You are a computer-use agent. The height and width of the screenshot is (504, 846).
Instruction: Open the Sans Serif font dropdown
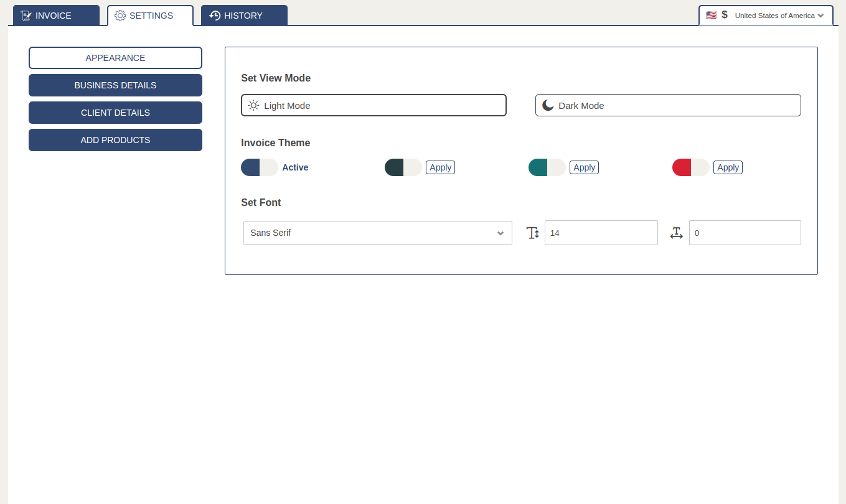coord(377,232)
